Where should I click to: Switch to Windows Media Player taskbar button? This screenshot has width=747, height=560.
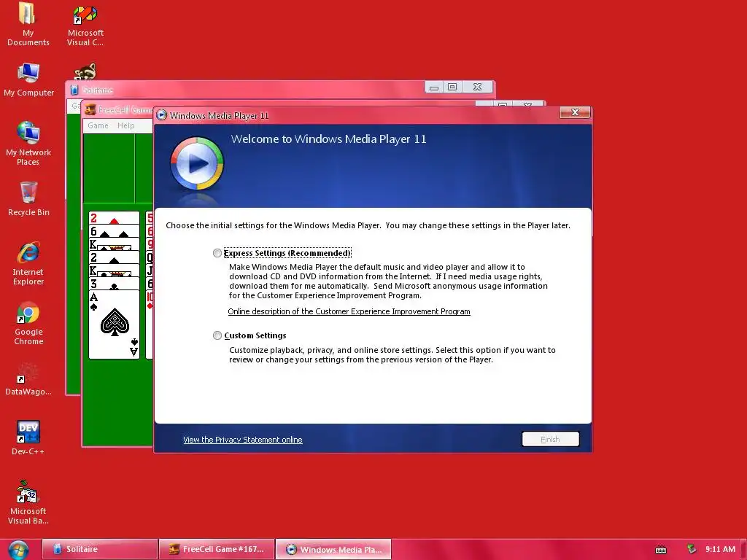pyautogui.click(x=333, y=549)
